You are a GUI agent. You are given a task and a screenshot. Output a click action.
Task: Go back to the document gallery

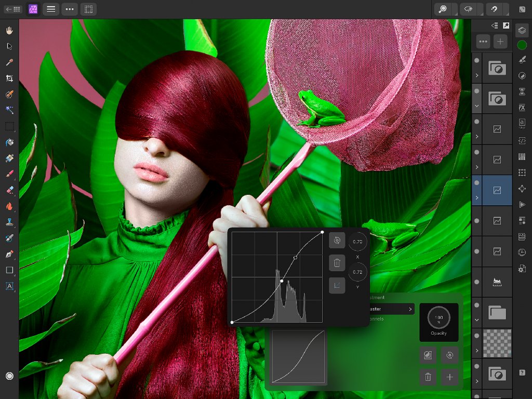13,9
